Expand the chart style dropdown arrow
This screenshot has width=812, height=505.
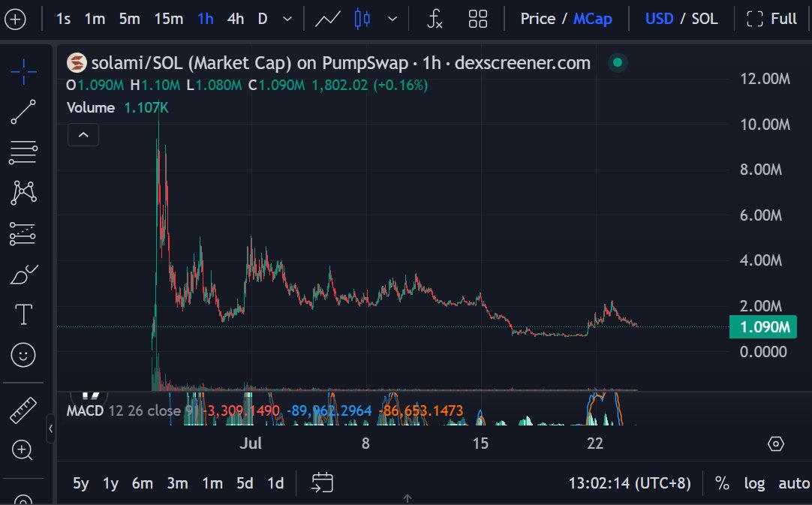click(392, 20)
